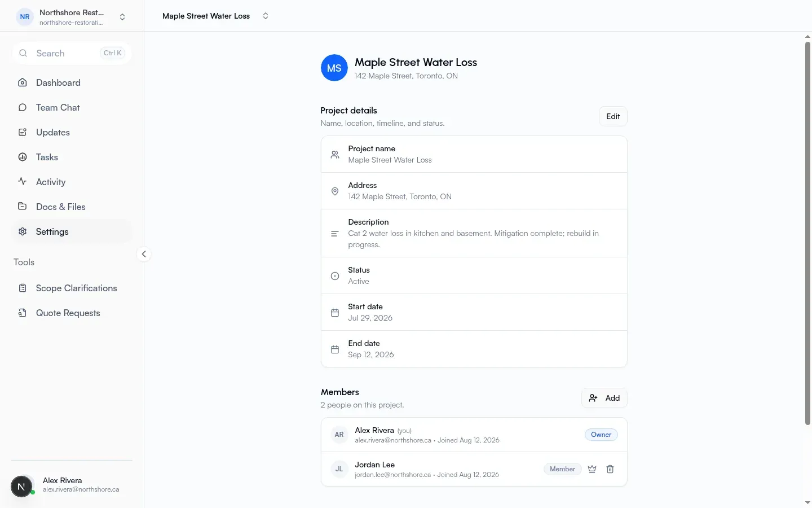Open Alex Rivera profile avatar at bottom left
Image resolution: width=812 pixels, height=508 pixels.
[x=21, y=486]
